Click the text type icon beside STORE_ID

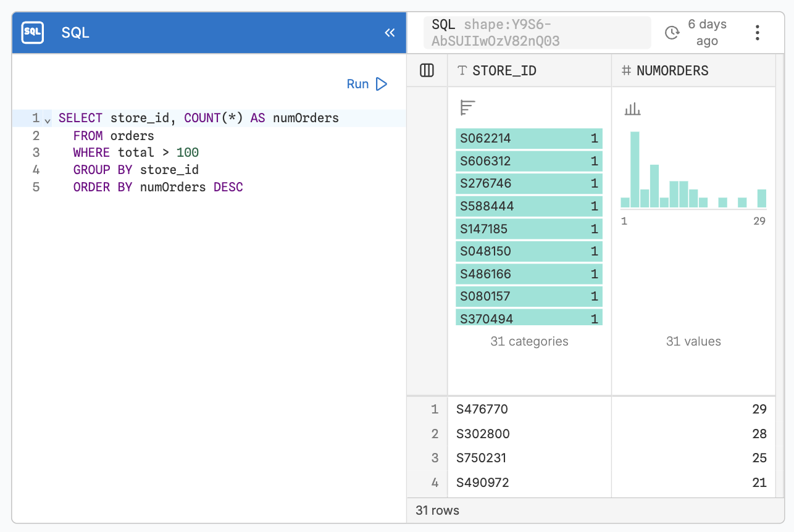point(462,70)
